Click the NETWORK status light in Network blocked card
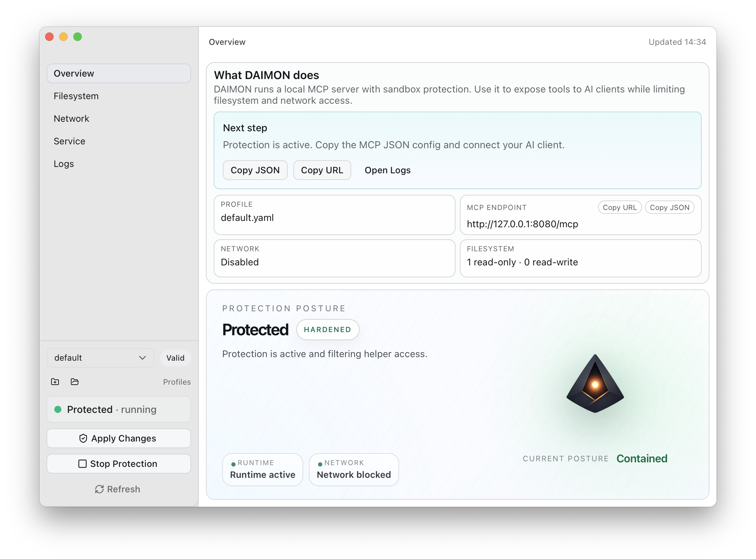This screenshot has width=756, height=559. point(319,463)
